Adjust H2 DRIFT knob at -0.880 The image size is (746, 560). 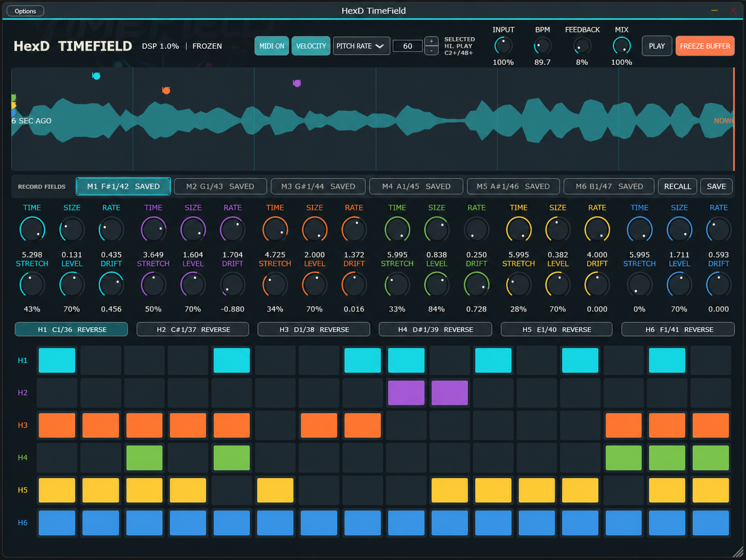(x=233, y=284)
